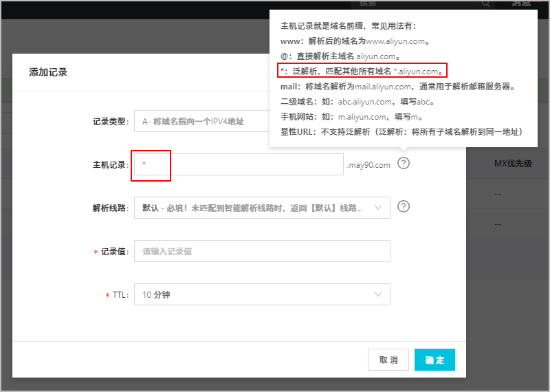The width and height of the screenshot is (550, 392).
Task: Click the tooltip line starting with @
Action: click(340, 56)
